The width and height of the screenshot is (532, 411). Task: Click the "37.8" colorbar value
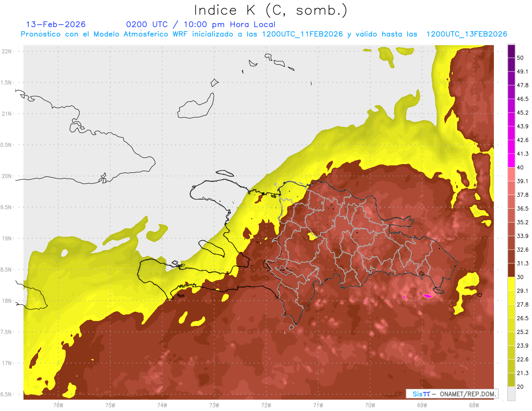pos(523,195)
